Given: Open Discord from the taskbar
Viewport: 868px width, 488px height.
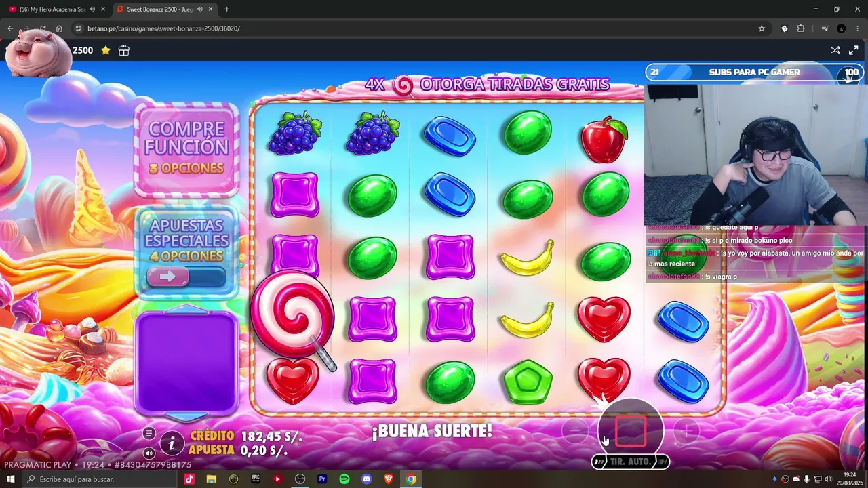Looking at the screenshot, I should tap(367, 479).
